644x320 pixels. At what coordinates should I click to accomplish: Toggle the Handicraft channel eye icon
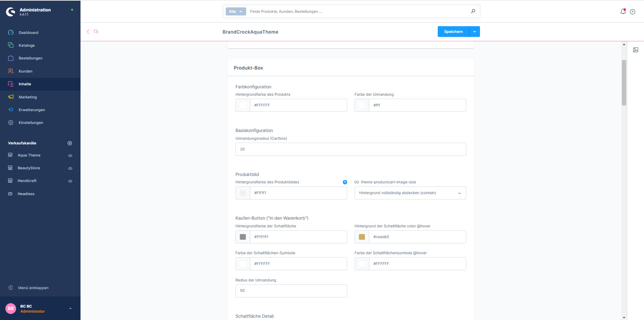(70, 181)
